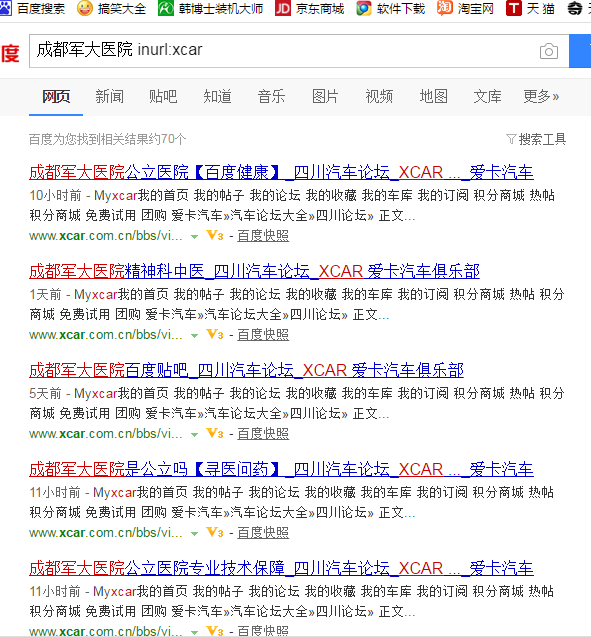Click the 1天前 timestamp text
Screen dimensions: 591x637
point(45,294)
